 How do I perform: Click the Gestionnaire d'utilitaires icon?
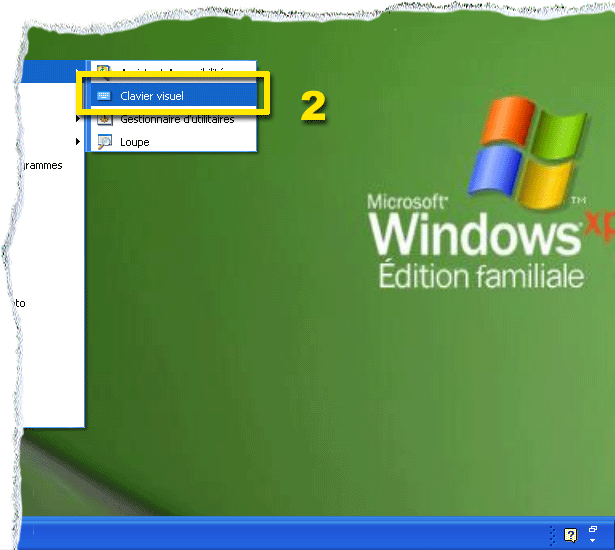click(x=104, y=119)
